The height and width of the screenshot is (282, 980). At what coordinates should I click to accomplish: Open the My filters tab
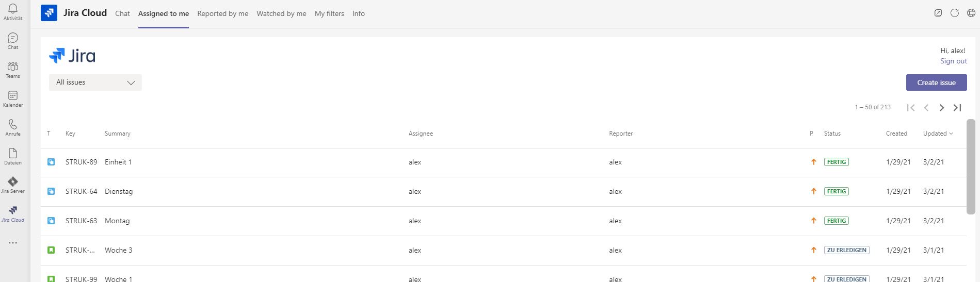click(329, 14)
